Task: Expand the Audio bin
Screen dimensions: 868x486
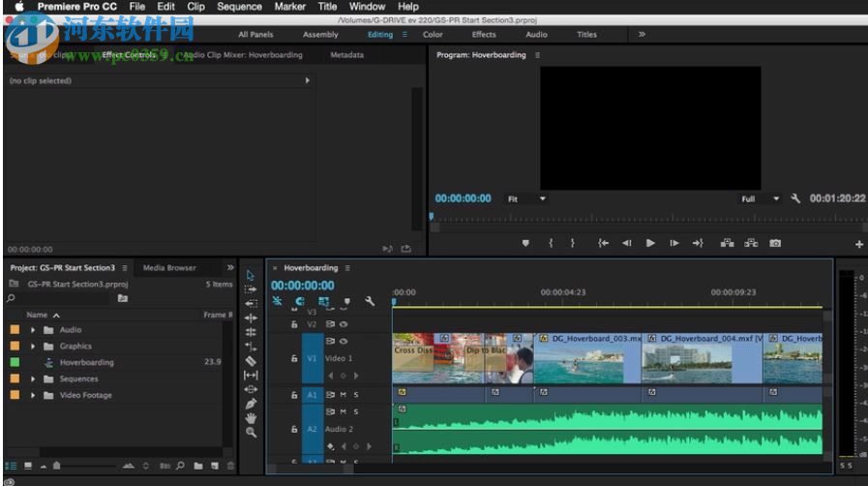Action: (x=33, y=330)
